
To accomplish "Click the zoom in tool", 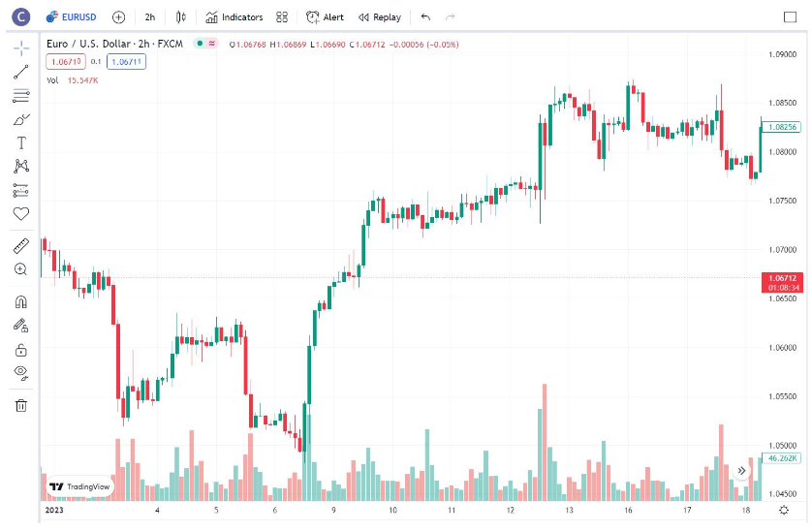I will coord(20,269).
